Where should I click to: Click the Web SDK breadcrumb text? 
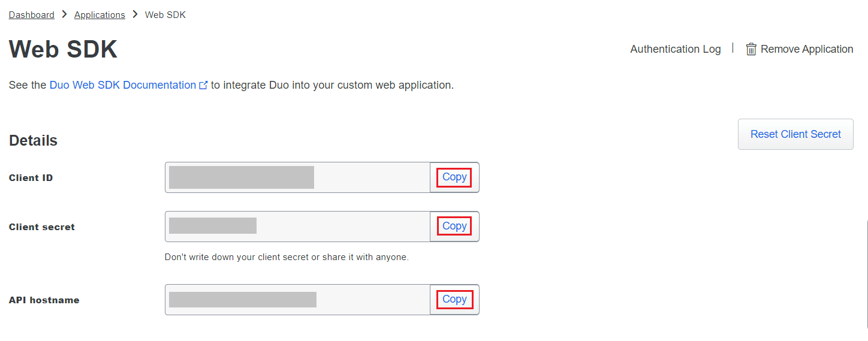pos(165,15)
